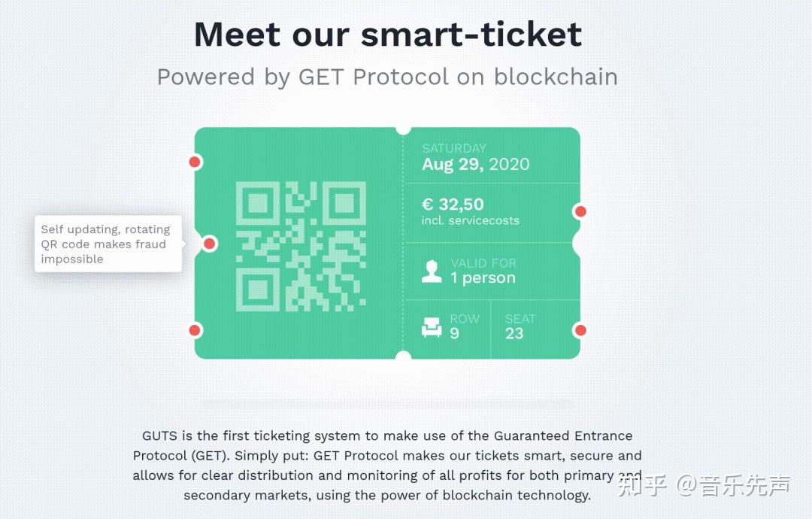
Task: Select the red hotspot beside the seat number
Action: coord(580,330)
